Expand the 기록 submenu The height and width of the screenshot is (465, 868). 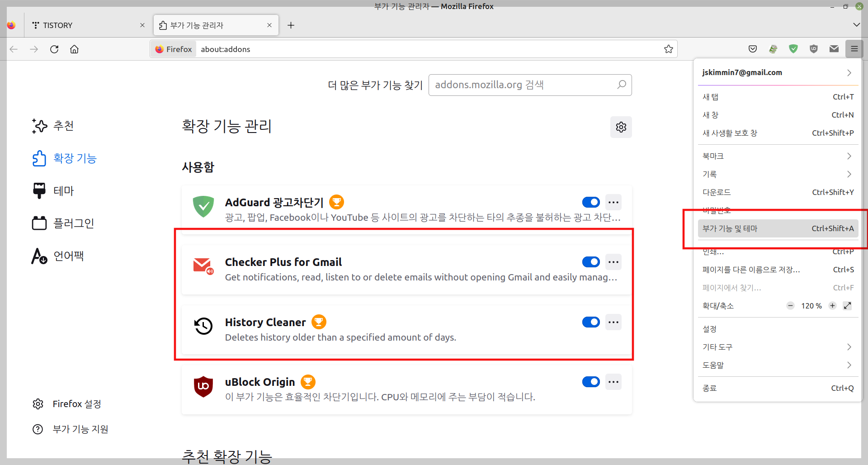[777, 174]
